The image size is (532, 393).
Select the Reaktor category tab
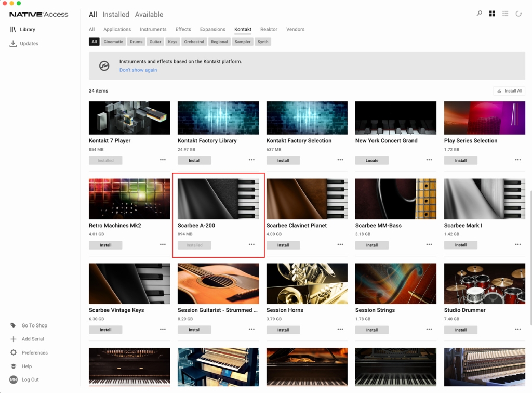point(269,29)
